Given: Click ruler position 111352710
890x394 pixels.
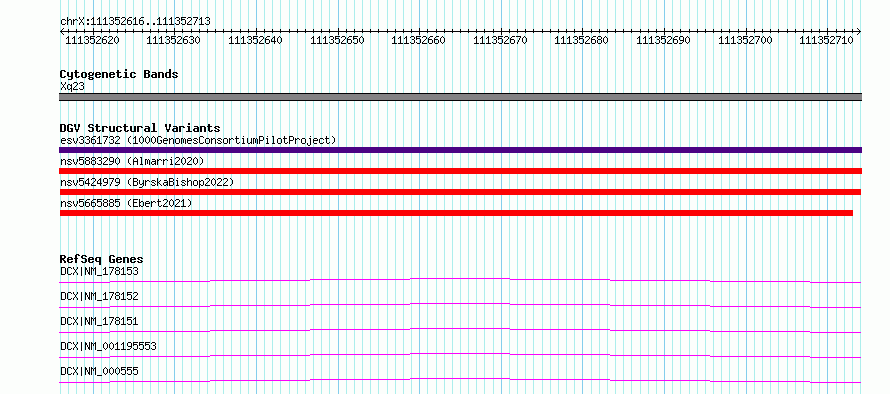Looking at the screenshot, I should (826, 40).
